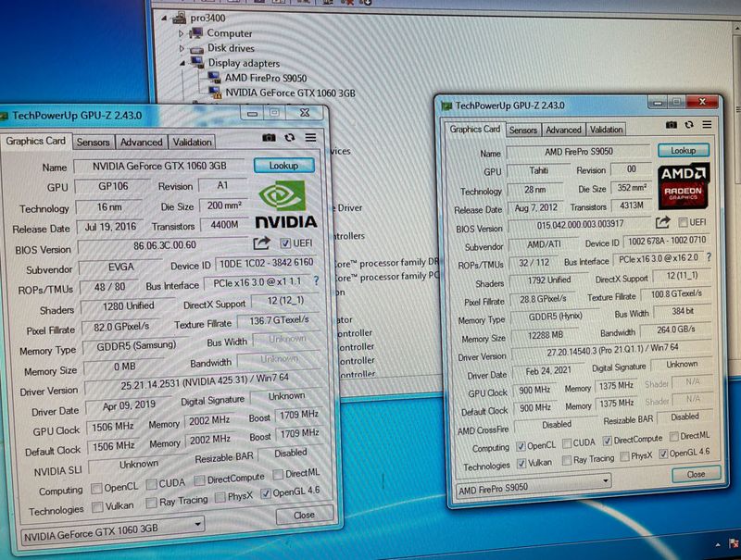The height and width of the screenshot is (560, 741).
Task: Click the AMD Memory Size value 12288 MB
Action: (x=546, y=335)
